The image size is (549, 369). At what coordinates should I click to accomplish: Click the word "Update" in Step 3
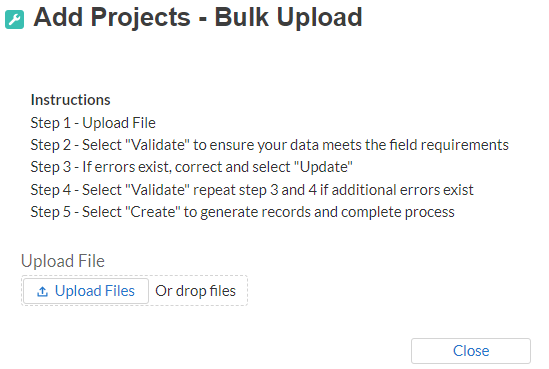(x=324, y=167)
